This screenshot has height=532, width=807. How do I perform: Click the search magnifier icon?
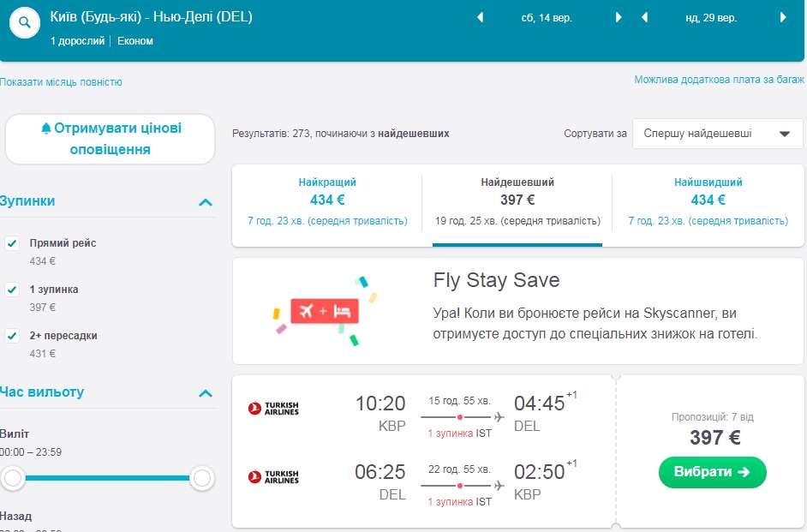tap(24, 24)
